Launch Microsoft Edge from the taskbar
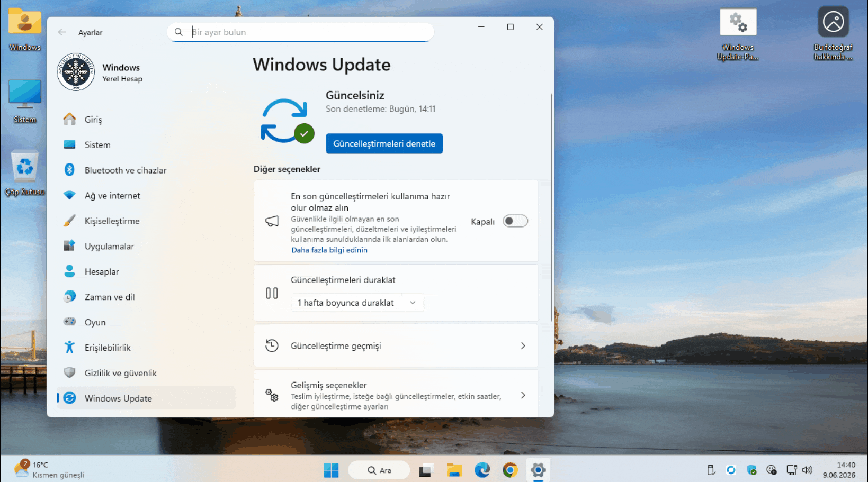 coord(482,470)
